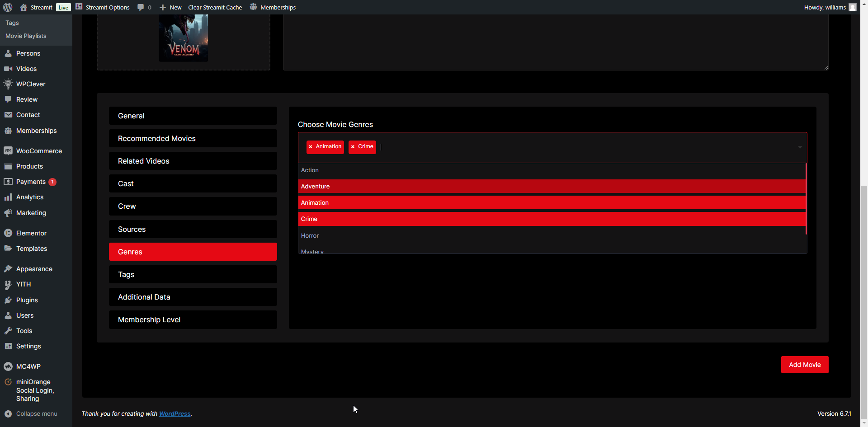
Task: Click the Products archive icon
Action: [x=8, y=166]
